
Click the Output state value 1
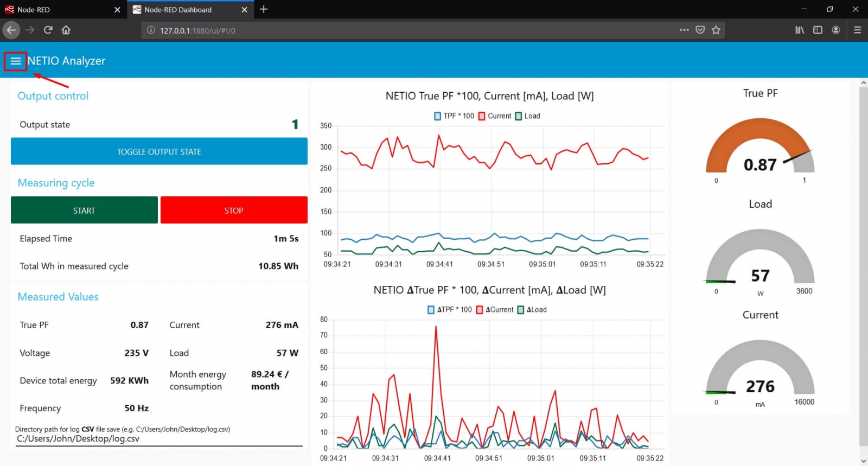click(x=295, y=124)
